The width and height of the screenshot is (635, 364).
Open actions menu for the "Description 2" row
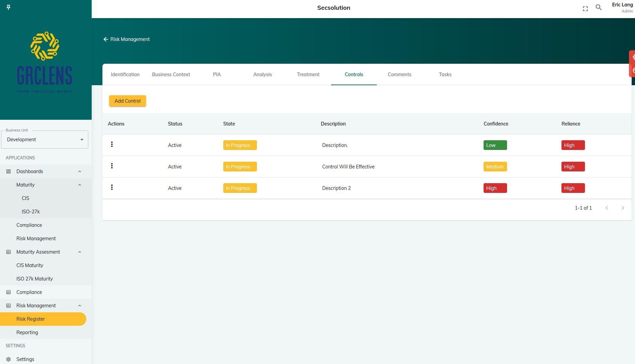click(112, 188)
